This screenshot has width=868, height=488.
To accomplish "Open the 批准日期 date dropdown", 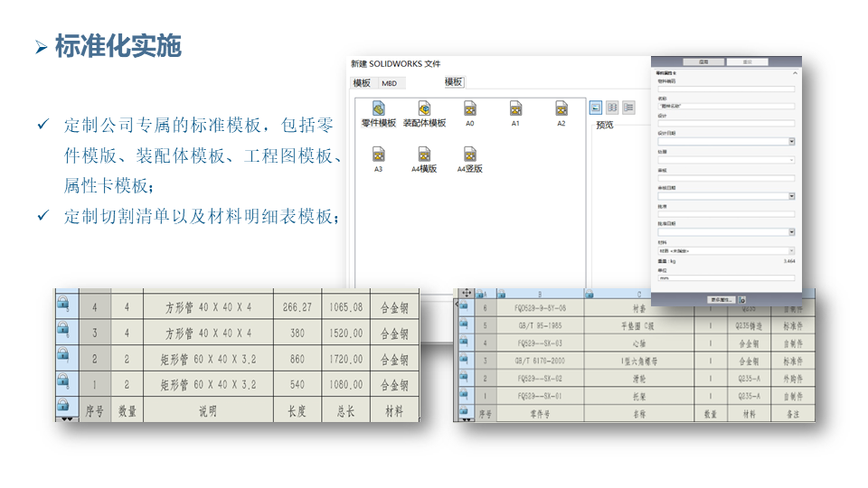I will 792,232.
